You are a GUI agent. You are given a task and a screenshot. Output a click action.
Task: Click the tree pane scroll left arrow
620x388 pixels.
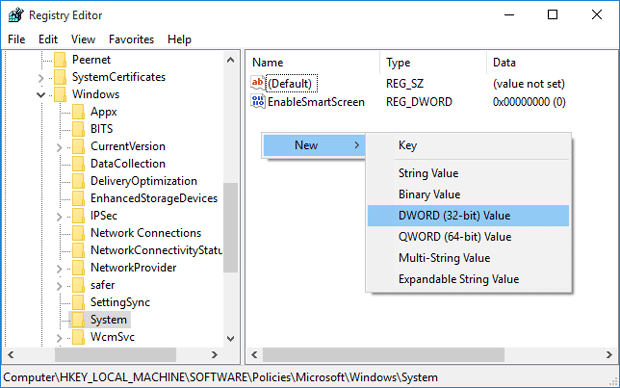click(x=11, y=355)
